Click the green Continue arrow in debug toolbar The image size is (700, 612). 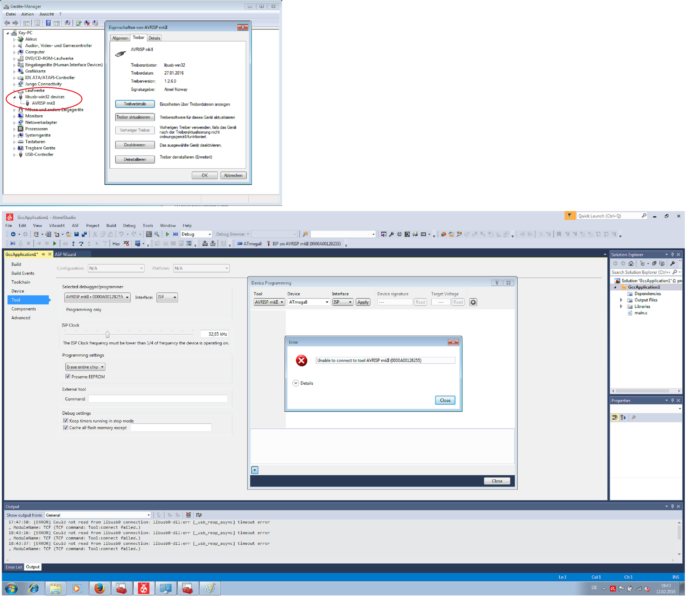[55, 244]
